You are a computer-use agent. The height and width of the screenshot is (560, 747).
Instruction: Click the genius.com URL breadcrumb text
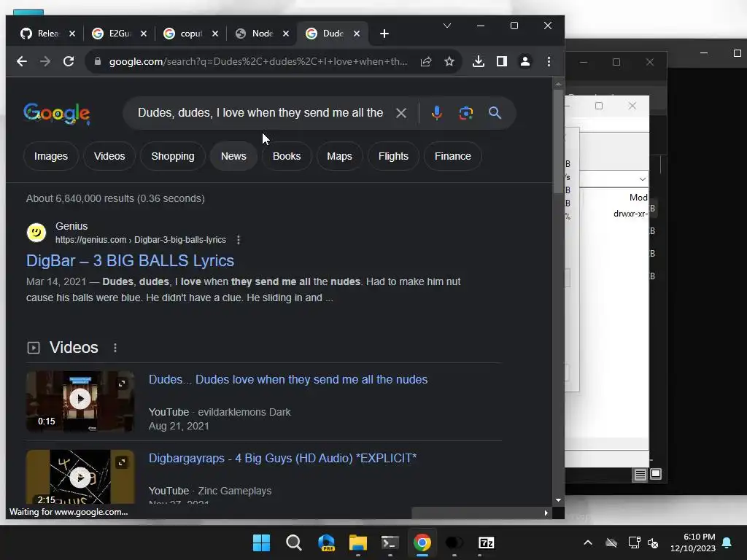(141, 240)
